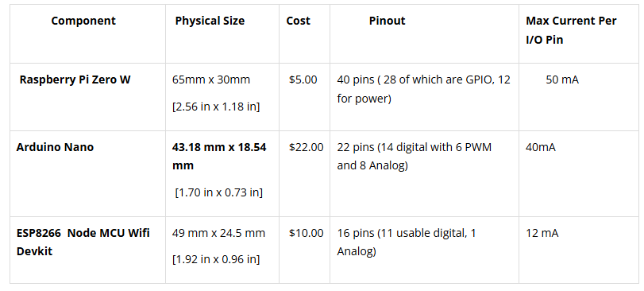This screenshot has height=291, width=644.
Task: Click the Pinout column header
Action: coord(387,21)
